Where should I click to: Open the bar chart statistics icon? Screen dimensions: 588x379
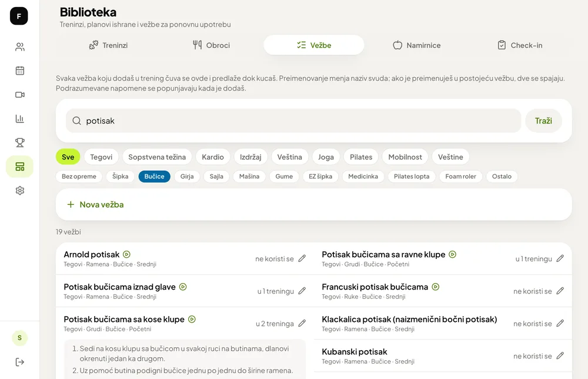tap(20, 118)
